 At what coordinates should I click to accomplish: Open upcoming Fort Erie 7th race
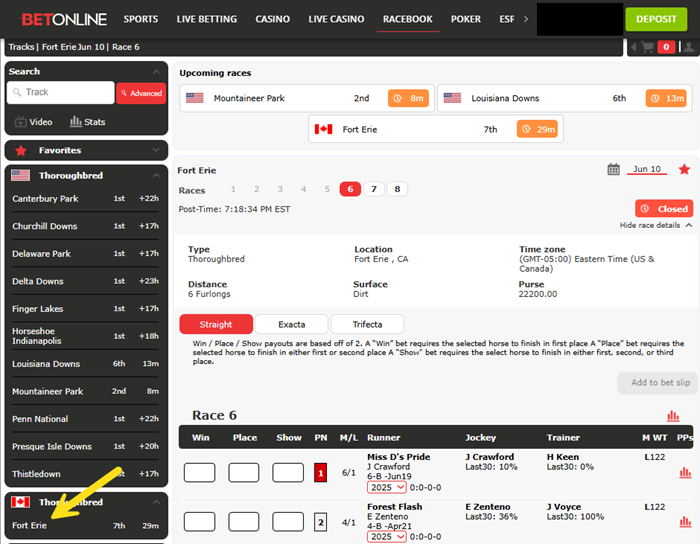click(x=436, y=129)
